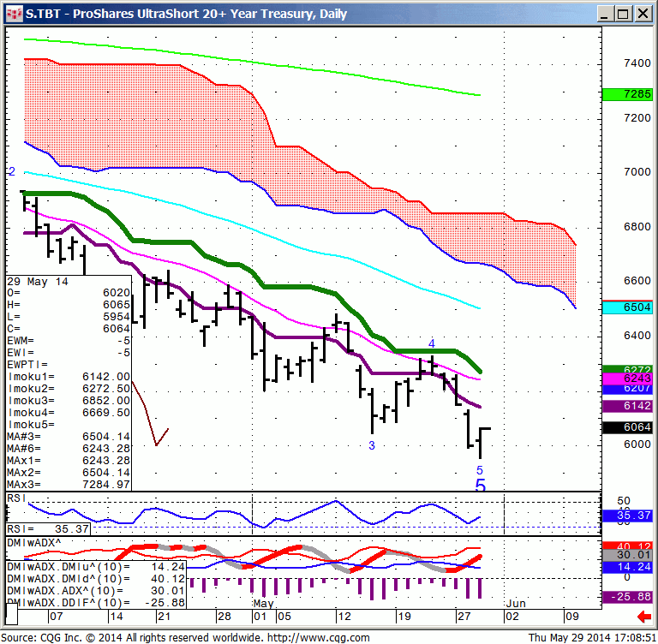658x644 pixels.
Task: Click the 29 May 14 date readout
Action: [x=38, y=282]
